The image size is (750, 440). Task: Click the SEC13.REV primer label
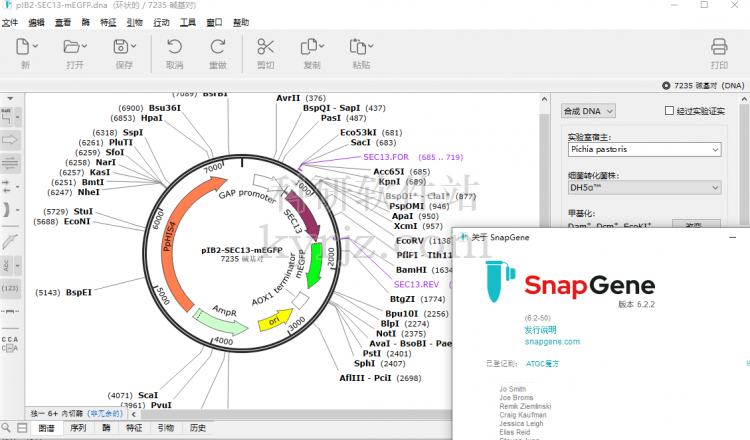[x=416, y=284]
